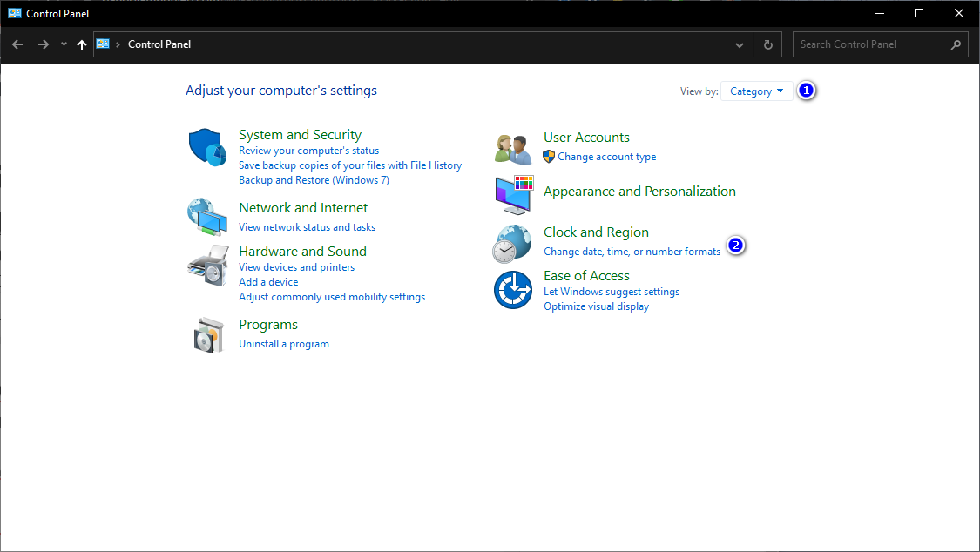Viewport: 980px width, 552px height.
Task: Open Clock and Region category
Action: [x=596, y=232]
